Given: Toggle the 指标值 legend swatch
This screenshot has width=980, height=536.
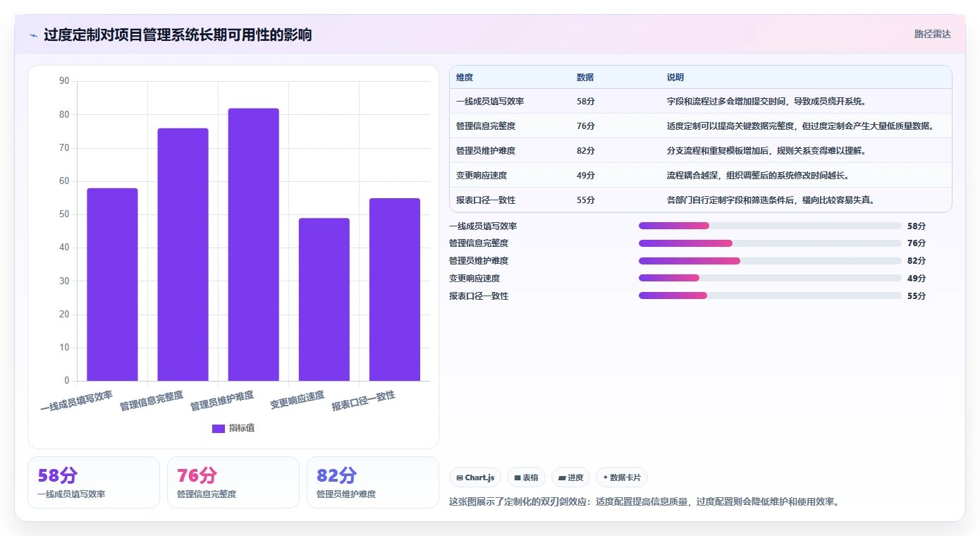Looking at the screenshot, I should pyautogui.click(x=219, y=429).
